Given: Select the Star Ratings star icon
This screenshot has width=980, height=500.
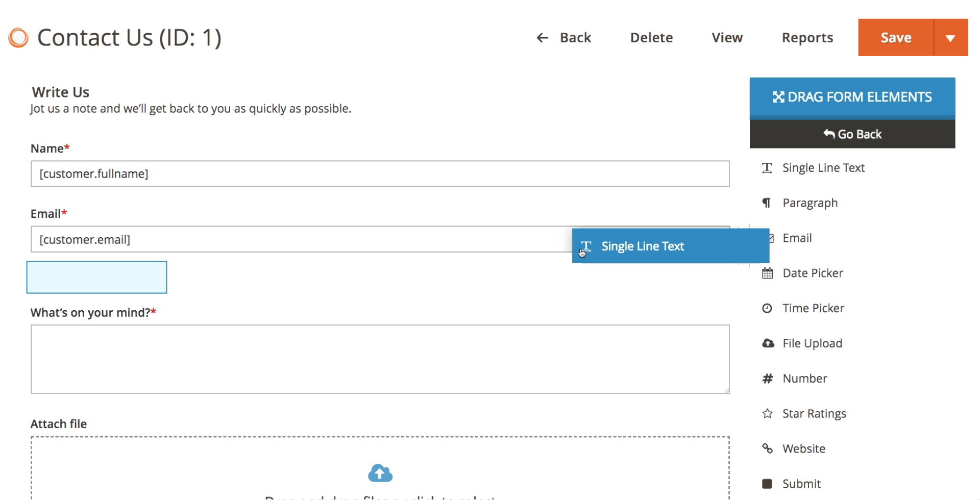Looking at the screenshot, I should 767,414.
